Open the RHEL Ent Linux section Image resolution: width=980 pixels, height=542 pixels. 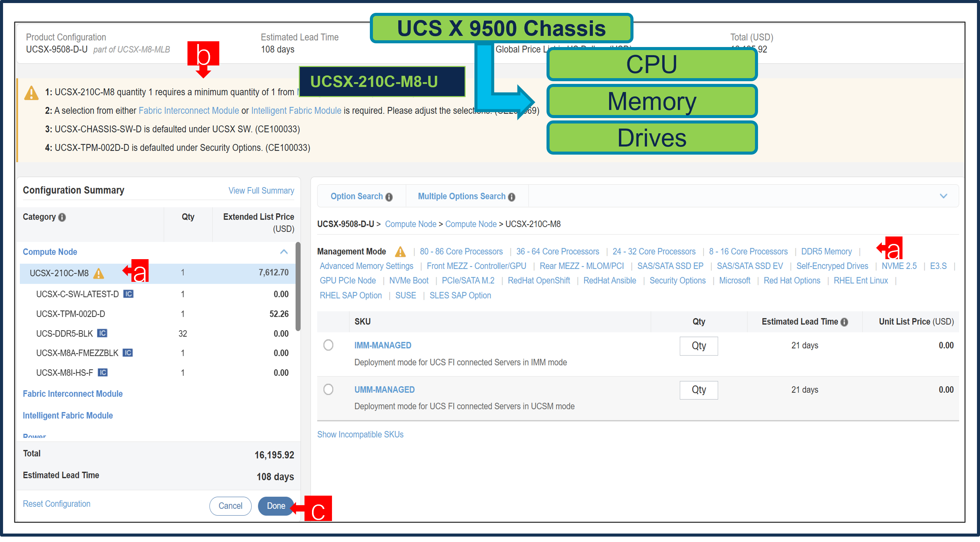point(861,281)
